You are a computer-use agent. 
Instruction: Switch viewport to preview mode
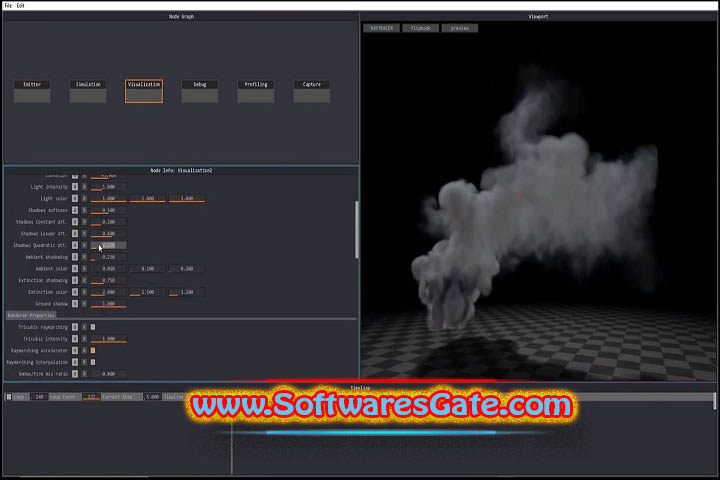[460, 28]
